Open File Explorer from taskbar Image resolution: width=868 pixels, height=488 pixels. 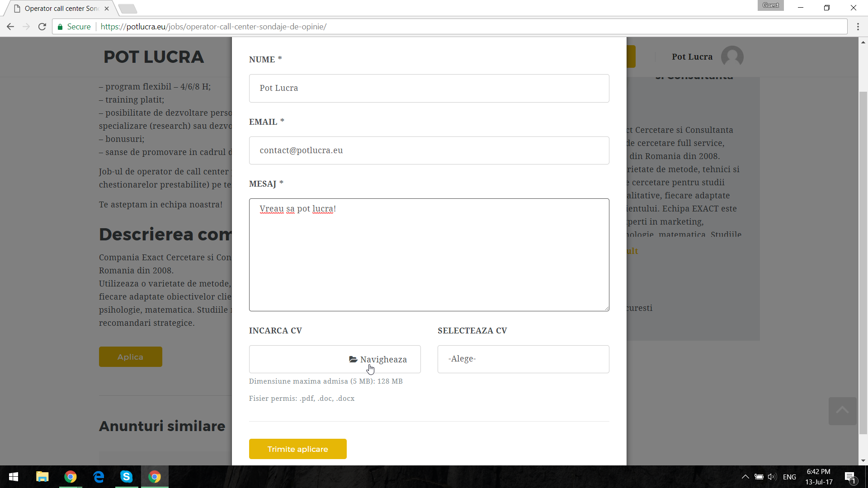coord(42,477)
